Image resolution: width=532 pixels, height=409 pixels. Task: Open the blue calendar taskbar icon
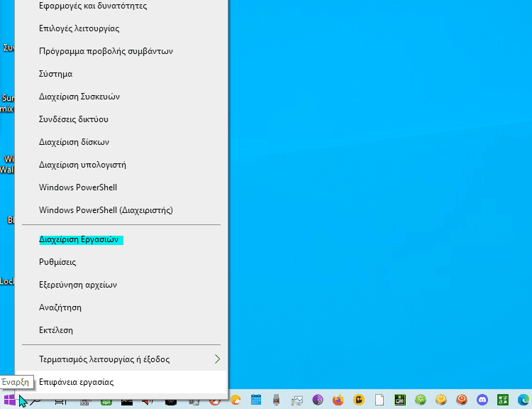click(256, 400)
